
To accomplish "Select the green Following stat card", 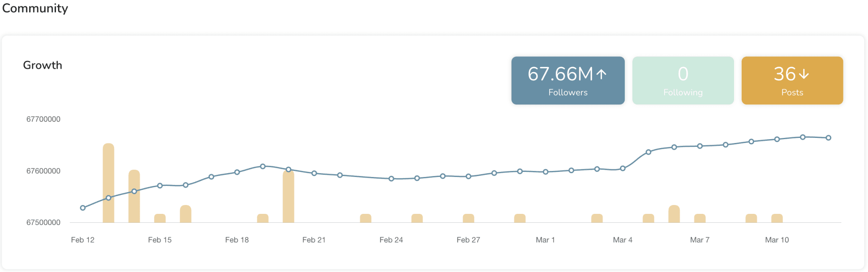I will (x=683, y=80).
